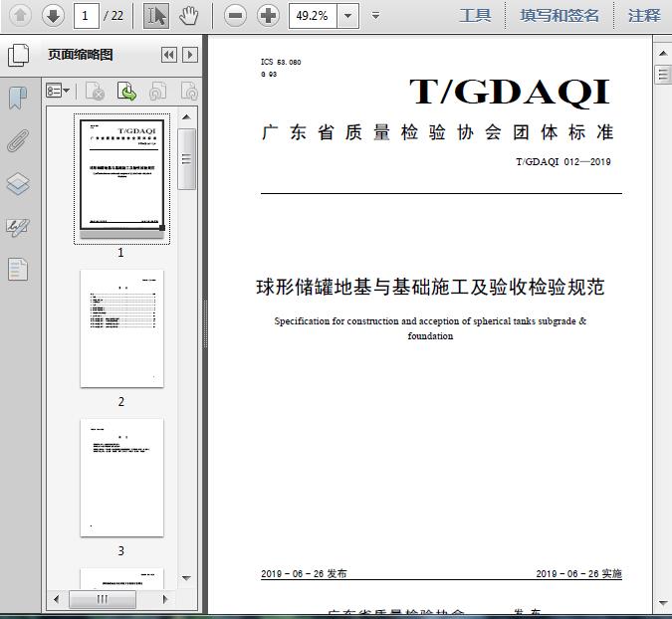Screen dimensions: 672x619
Task: Open the 填写和签名 panel
Action: [x=560, y=16]
